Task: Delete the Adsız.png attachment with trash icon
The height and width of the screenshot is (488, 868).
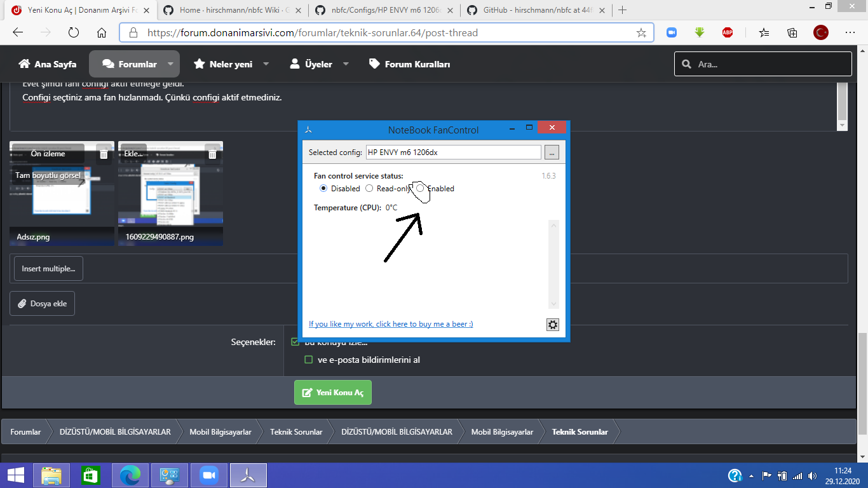Action: (x=104, y=154)
